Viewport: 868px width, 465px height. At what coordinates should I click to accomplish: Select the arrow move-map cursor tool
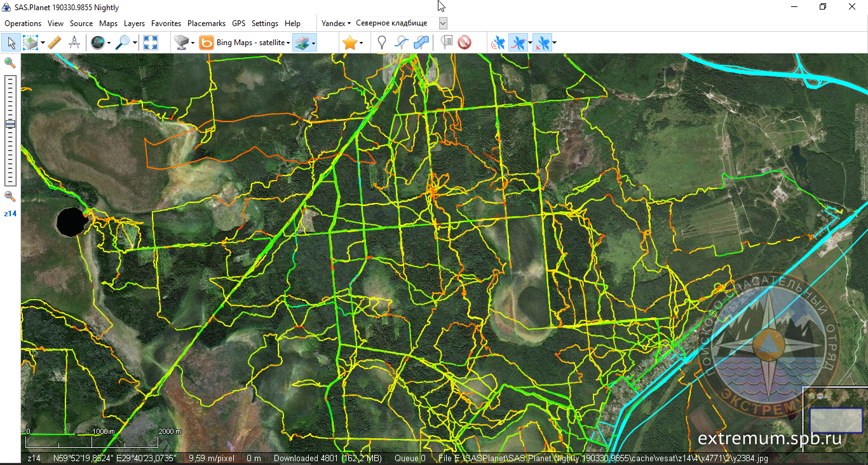(x=11, y=43)
